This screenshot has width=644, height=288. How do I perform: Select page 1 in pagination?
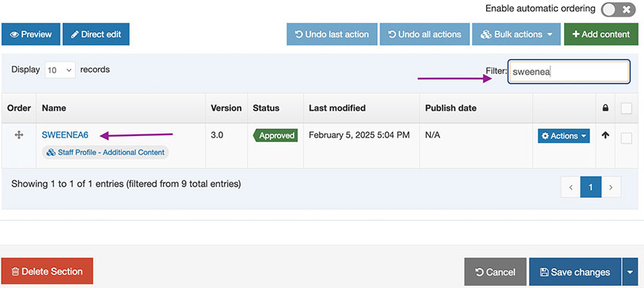tap(590, 187)
